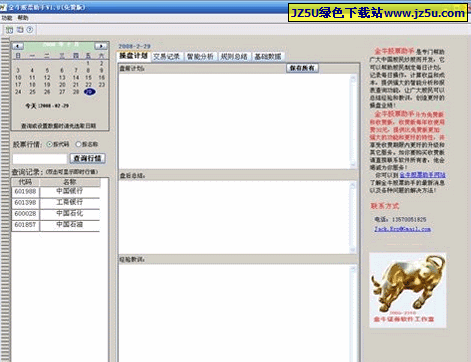Select 按名称 radio button
The width and height of the screenshot is (471, 362).
click(78, 144)
